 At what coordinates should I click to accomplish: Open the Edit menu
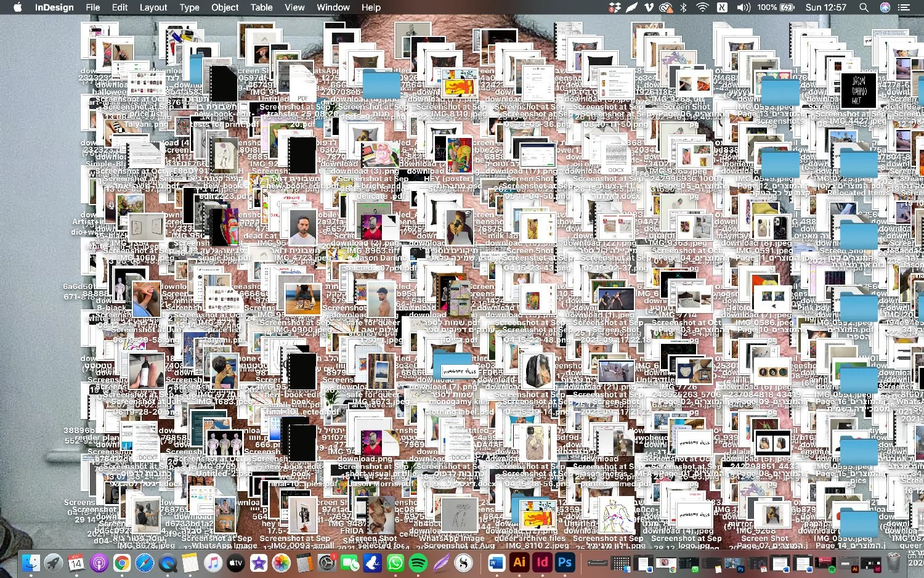point(120,7)
